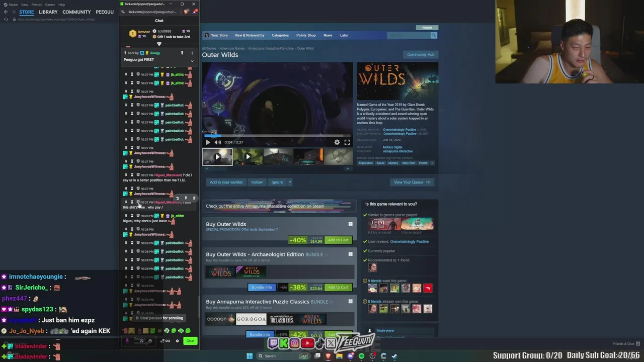Open Steam's Friends menu
Viewport: 644px width, 362px height.
pyautogui.click(x=37, y=5)
